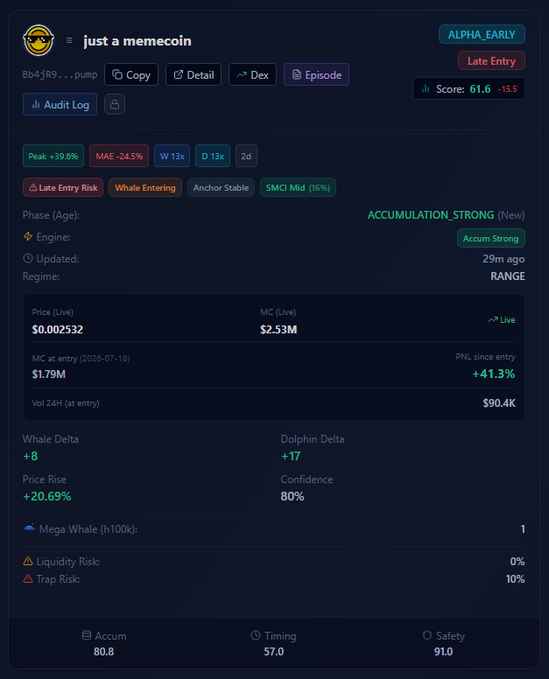Copy the token address
This screenshot has width=549, height=679.
131,75
